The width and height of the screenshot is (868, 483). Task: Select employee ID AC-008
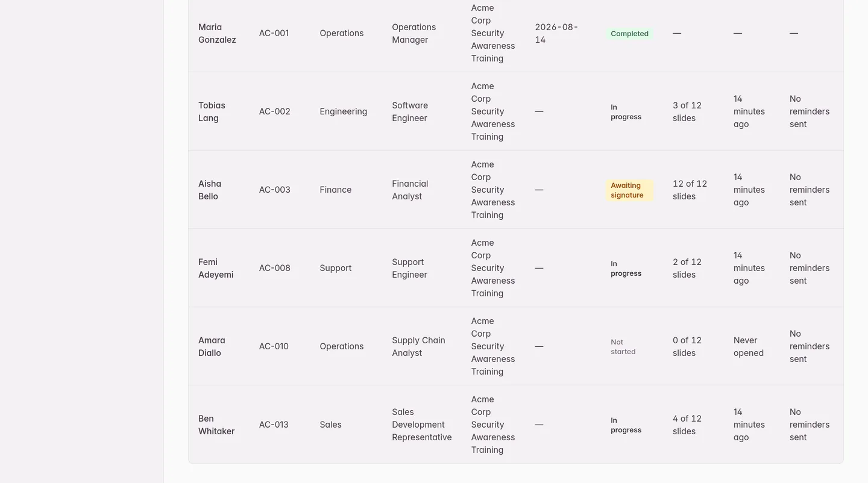(275, 268)
